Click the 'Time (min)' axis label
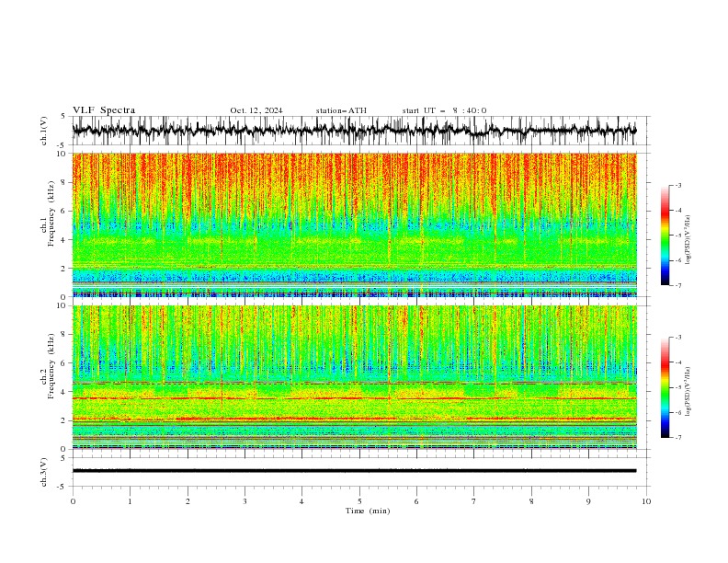This screenshot has width=728, height=563. coord(368,511)
